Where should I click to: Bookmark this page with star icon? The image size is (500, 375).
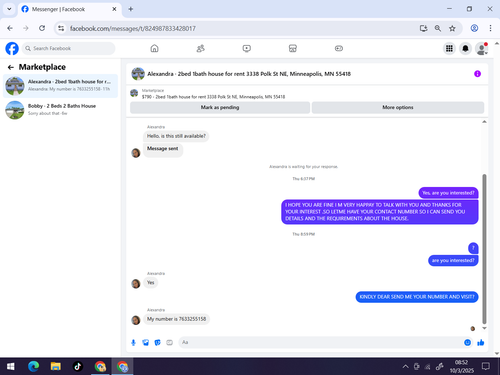452,28
